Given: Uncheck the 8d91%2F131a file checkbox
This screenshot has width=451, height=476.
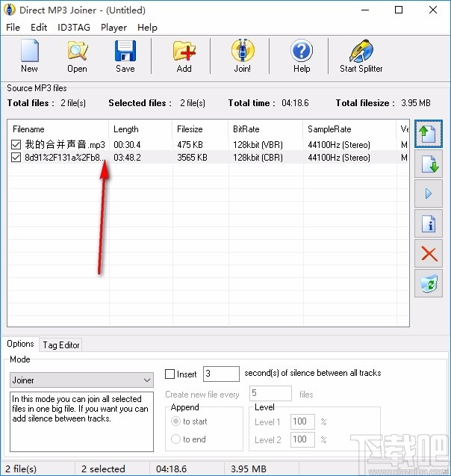Looking at the screenshot, I should coord(16,157).
